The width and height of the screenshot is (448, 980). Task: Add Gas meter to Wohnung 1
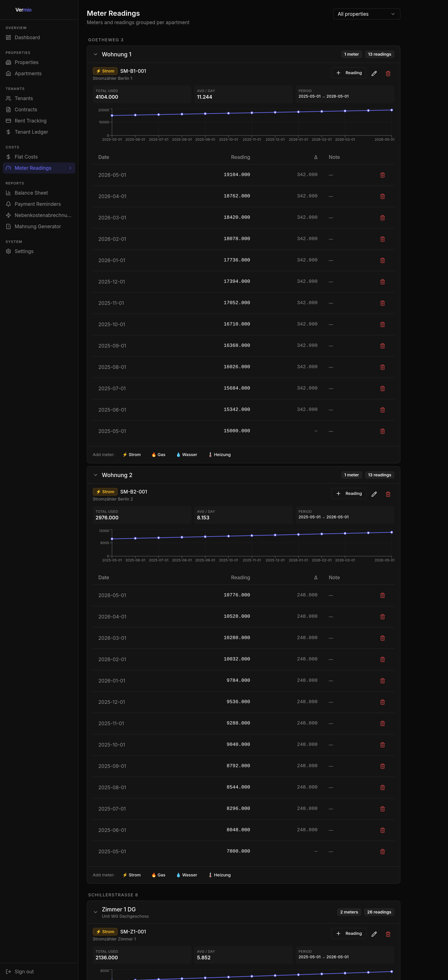click(x=158, y=455)
